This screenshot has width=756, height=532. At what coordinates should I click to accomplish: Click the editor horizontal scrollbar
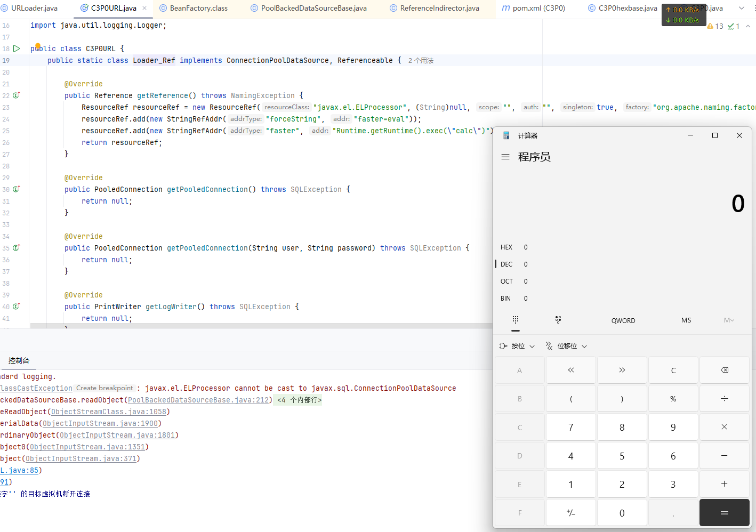(261, 325)
